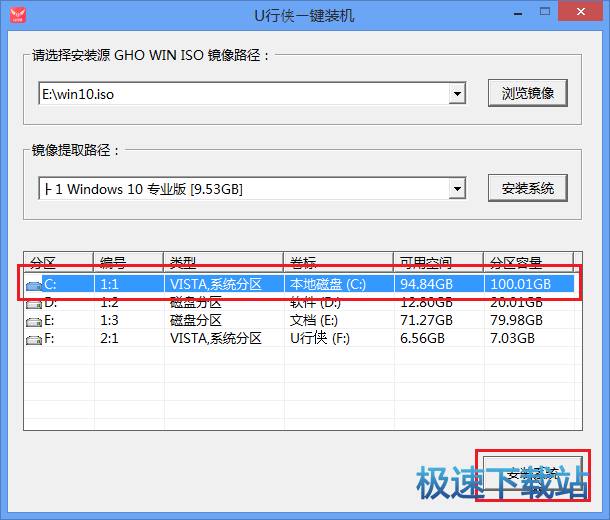Click the D: drive icon

(34, 304)
